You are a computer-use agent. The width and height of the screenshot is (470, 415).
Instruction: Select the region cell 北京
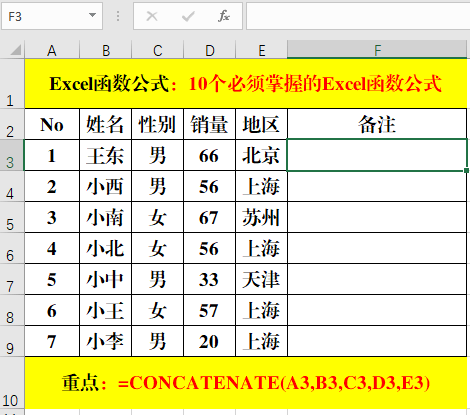click(262, 155)
